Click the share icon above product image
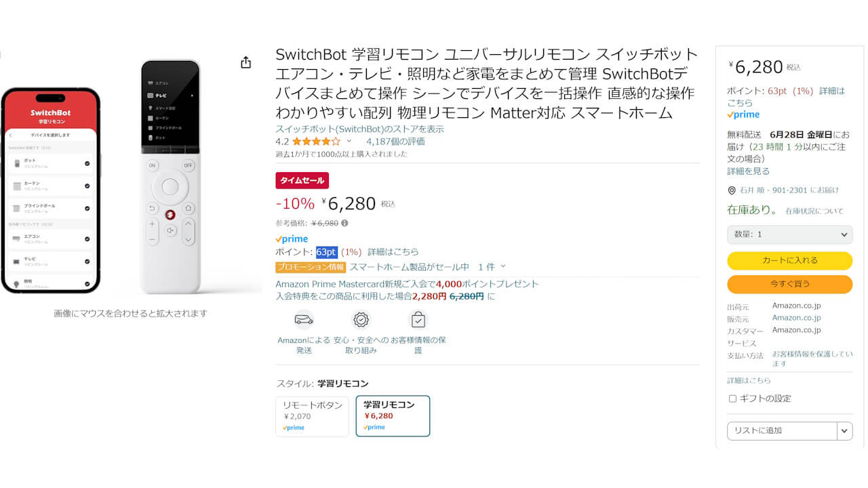 click(x=245, y=62)
